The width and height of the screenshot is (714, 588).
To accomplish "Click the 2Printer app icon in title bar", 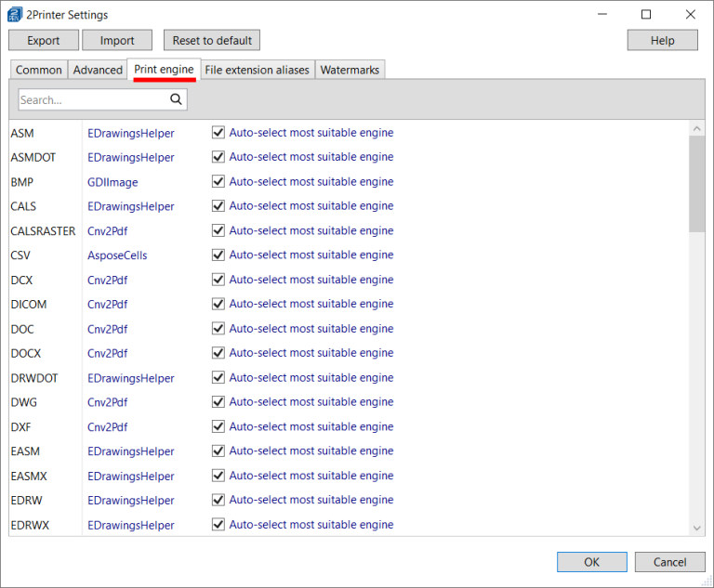I will (15, 15).
